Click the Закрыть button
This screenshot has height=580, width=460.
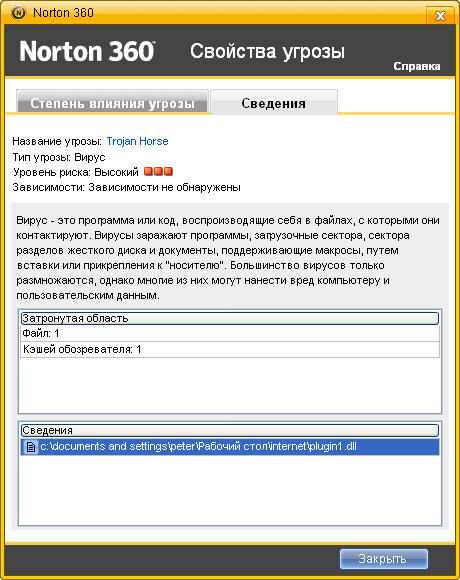point(384,559)
